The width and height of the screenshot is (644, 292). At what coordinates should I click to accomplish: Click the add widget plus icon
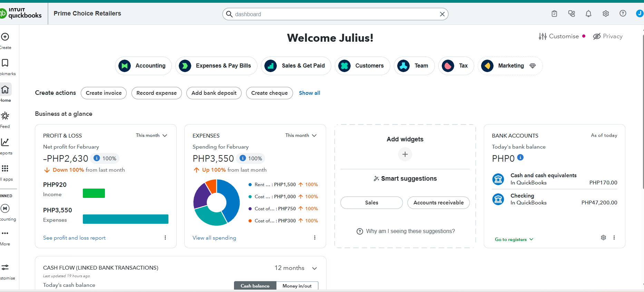pyautogui.click(x=405, y=154)
